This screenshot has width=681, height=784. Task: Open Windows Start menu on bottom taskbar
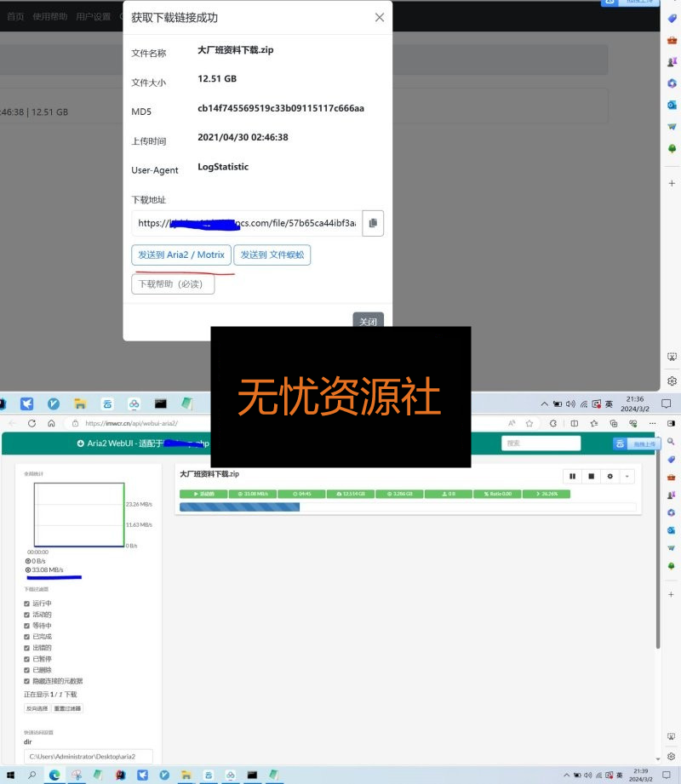pos(10,775)
